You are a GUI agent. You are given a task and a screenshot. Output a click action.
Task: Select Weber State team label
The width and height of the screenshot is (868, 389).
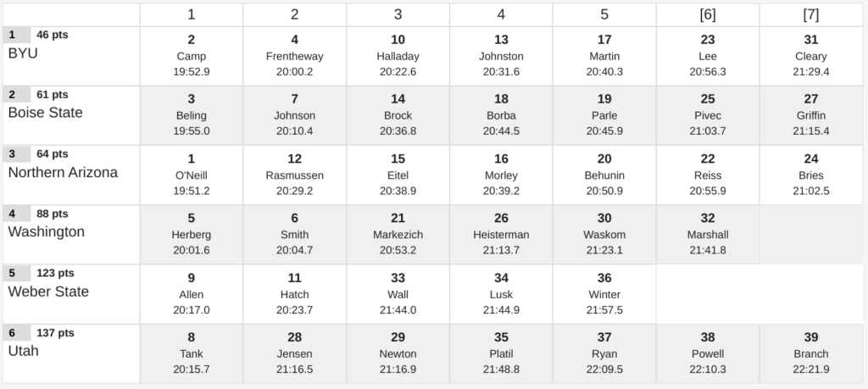(48, 292)
